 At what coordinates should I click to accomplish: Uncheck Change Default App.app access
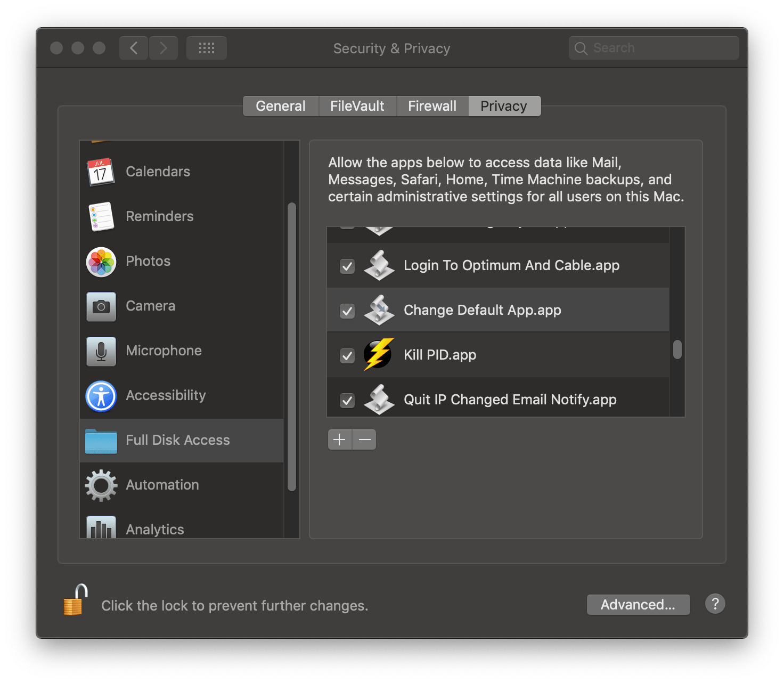347,311
